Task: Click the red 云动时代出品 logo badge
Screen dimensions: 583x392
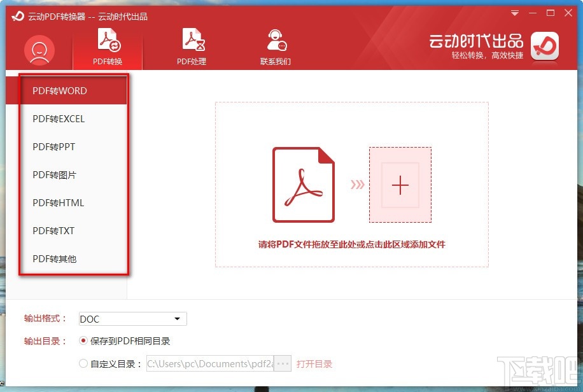Action: tap(544, 47)
